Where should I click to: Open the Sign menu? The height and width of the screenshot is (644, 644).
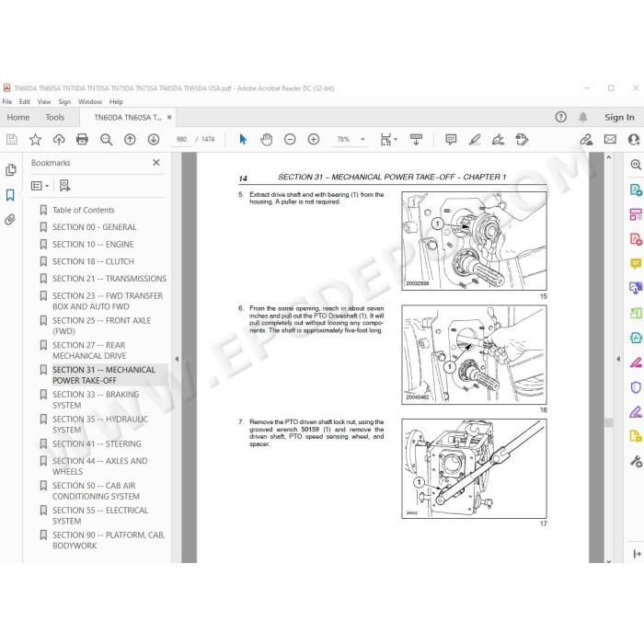(64, 101)
